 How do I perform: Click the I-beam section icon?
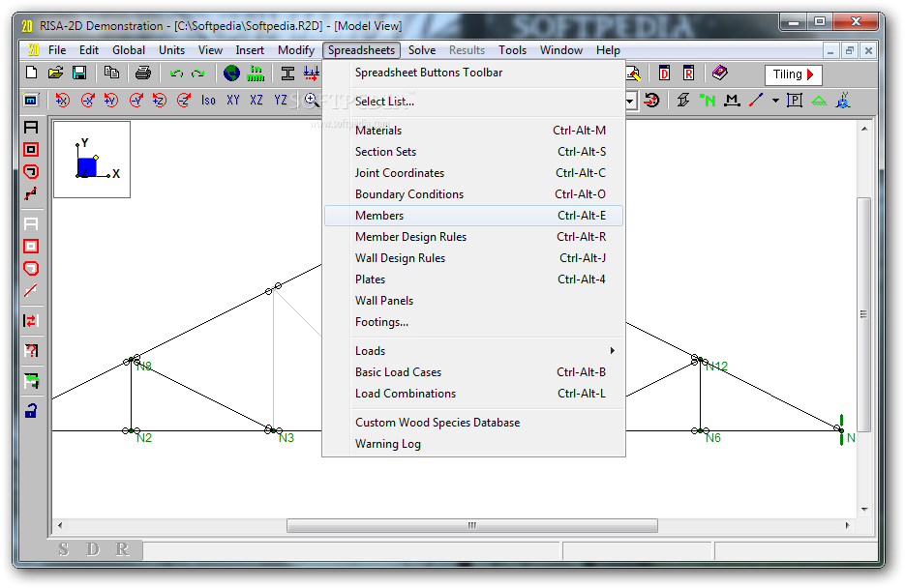[x=287, y=73]
